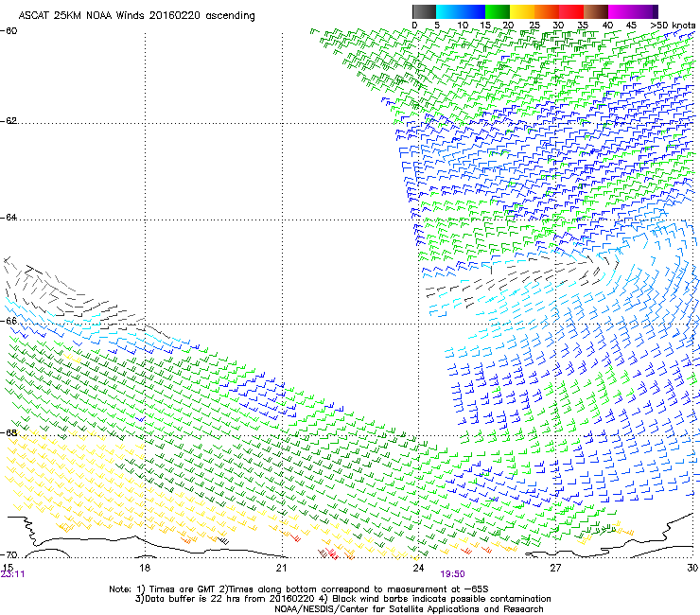
Task: Click the dark purple 45–50 knots legend swatch
Action: pos(645,11)
